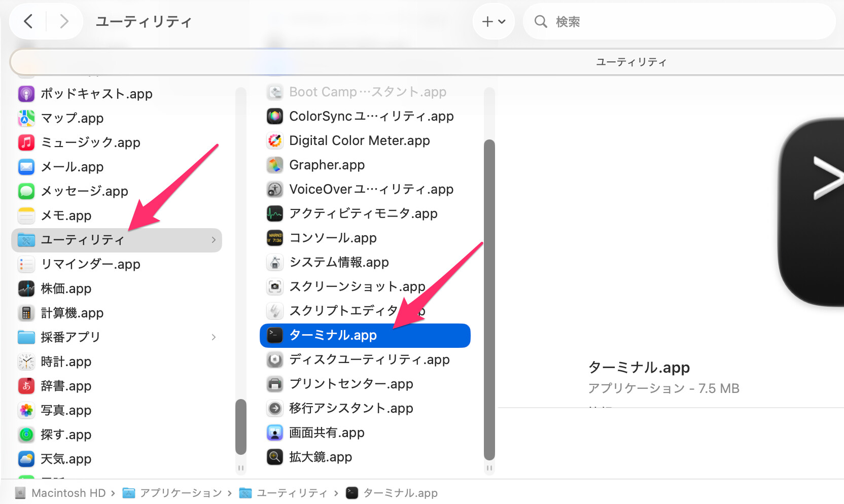Select the Digital Color Meter.app icon

tap(275, 140)
